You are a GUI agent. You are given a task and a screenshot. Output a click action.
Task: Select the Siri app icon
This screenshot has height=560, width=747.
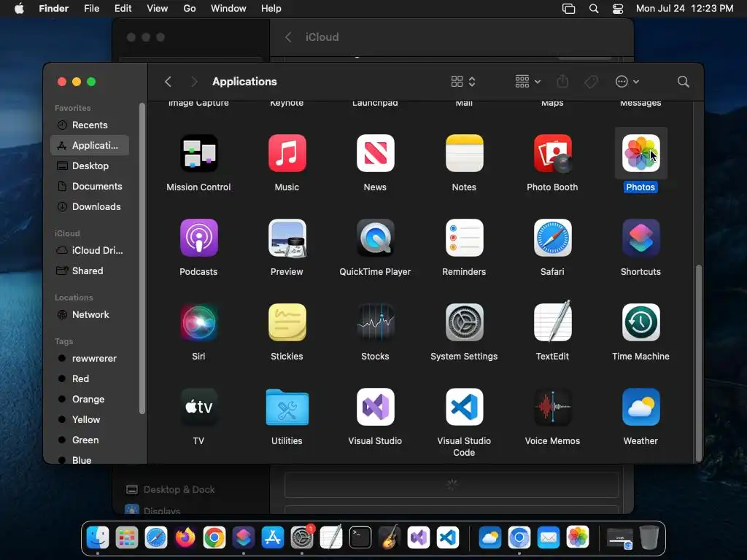click(x=198, y=322)
